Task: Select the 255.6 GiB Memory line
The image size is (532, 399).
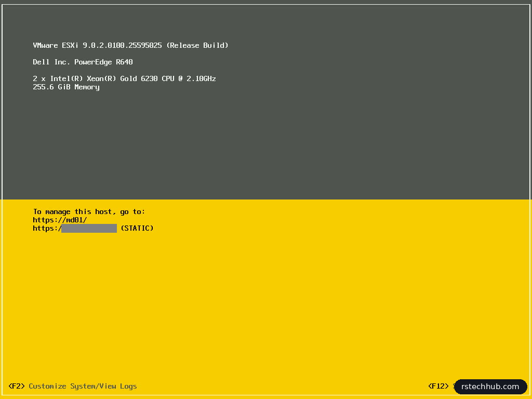Action: click(x=66, y=87)
